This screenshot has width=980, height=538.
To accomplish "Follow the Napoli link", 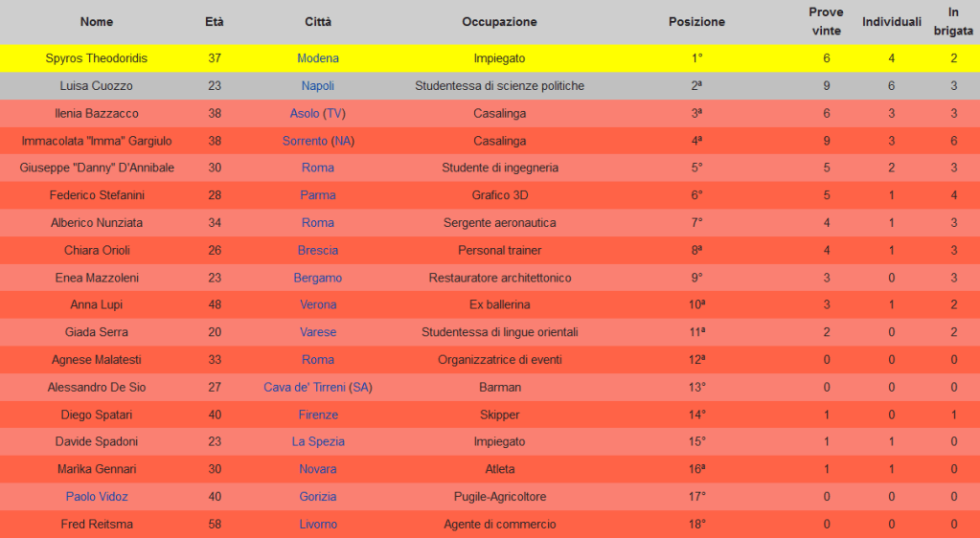I will [x=317, y=86].
